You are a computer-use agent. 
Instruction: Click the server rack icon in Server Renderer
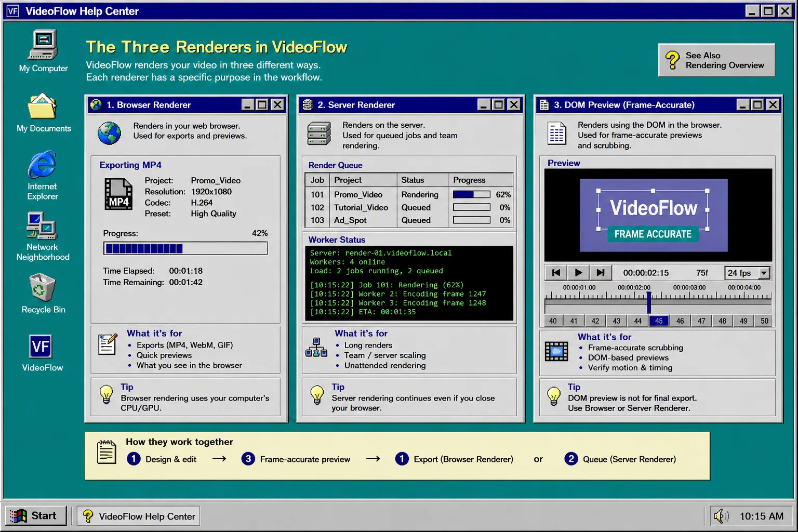(319, 134)
